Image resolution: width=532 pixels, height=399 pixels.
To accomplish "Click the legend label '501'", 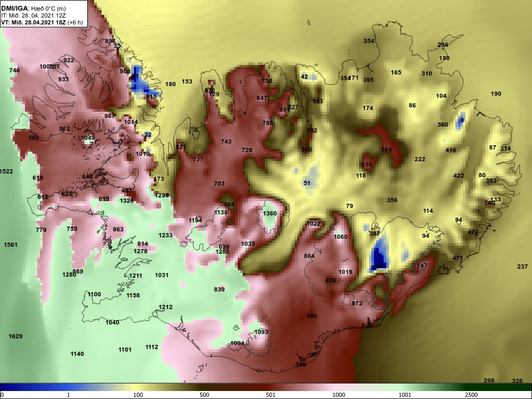I will [x=270, y=395].
